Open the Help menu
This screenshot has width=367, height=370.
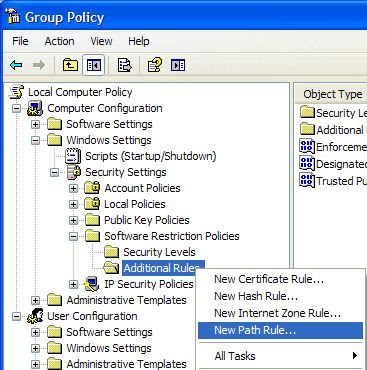[x=139, y=41]
